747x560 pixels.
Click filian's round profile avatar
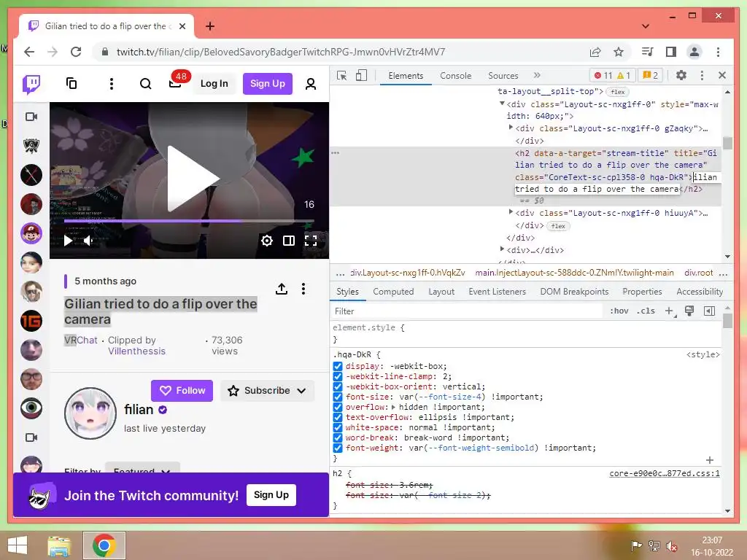tap(90, 413)
